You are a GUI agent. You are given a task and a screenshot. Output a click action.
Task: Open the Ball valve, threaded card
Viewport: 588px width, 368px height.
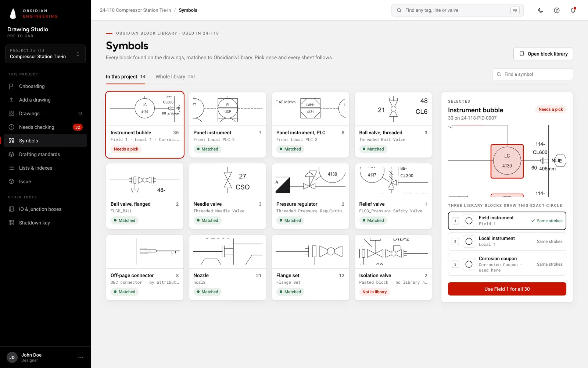click(393, 125)
